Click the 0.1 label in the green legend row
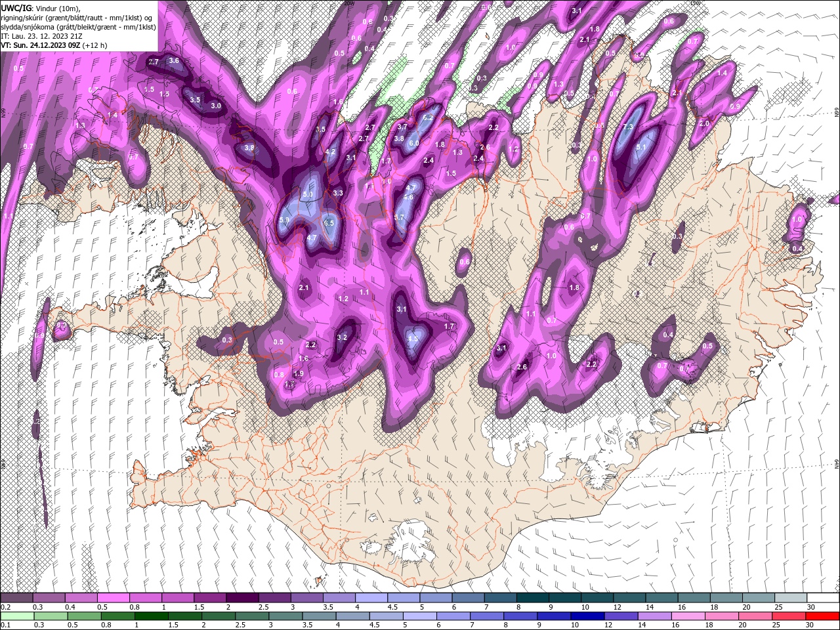 pos(5,625)
